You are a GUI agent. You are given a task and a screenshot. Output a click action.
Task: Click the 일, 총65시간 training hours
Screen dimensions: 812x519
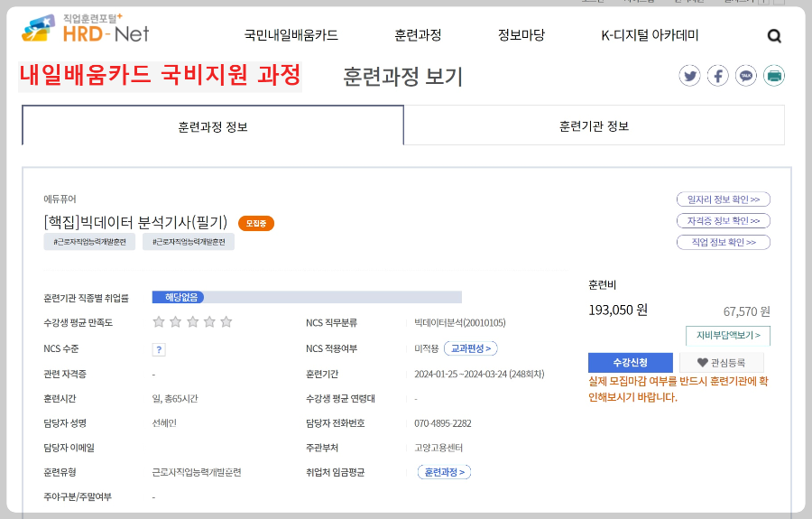coord(175,399)
